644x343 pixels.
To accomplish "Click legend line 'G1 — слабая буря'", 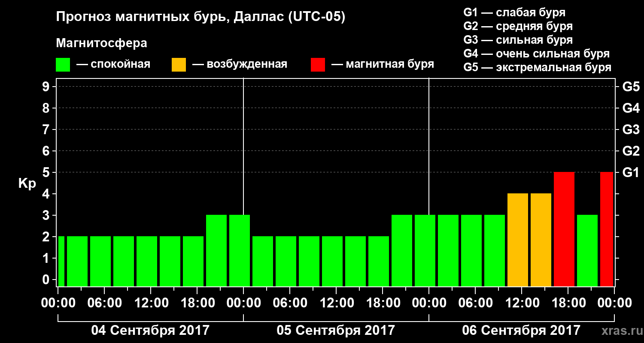I will pos(514,12).
